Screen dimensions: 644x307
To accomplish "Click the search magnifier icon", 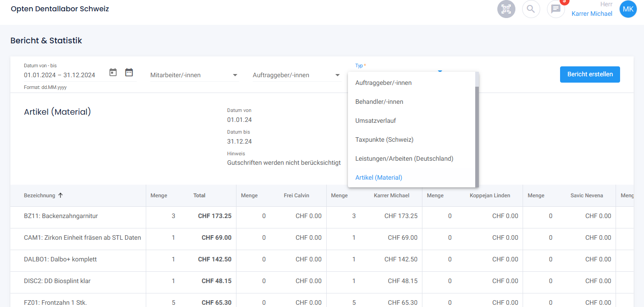I will coord(531,9).
